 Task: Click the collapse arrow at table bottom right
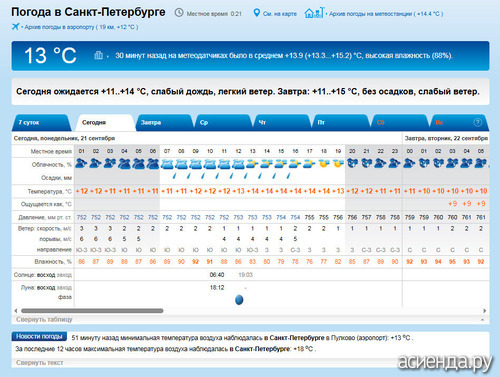[482, 319]
